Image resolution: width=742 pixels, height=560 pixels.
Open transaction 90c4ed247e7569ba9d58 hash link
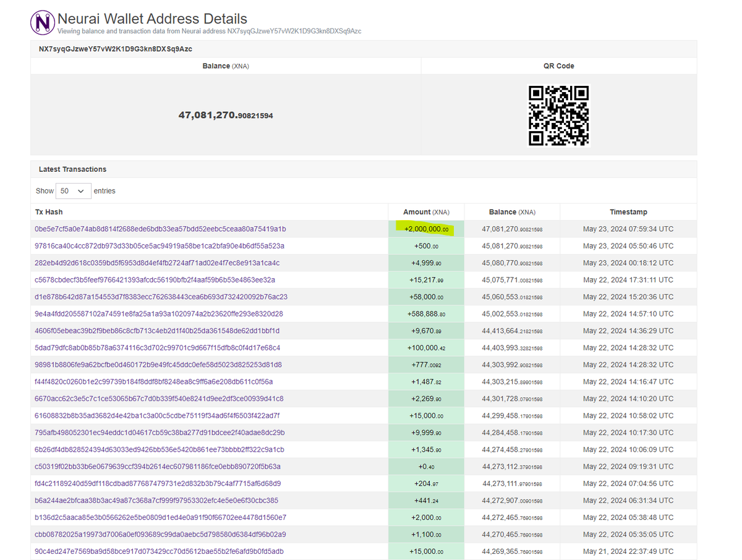(159, 552)
